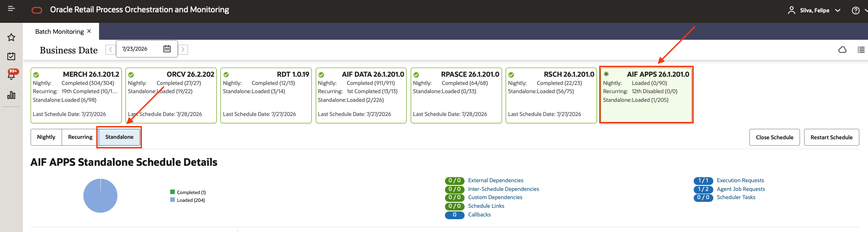Open the help question mark icon
This screenshot has width=868, height=232.
point(856,11)
